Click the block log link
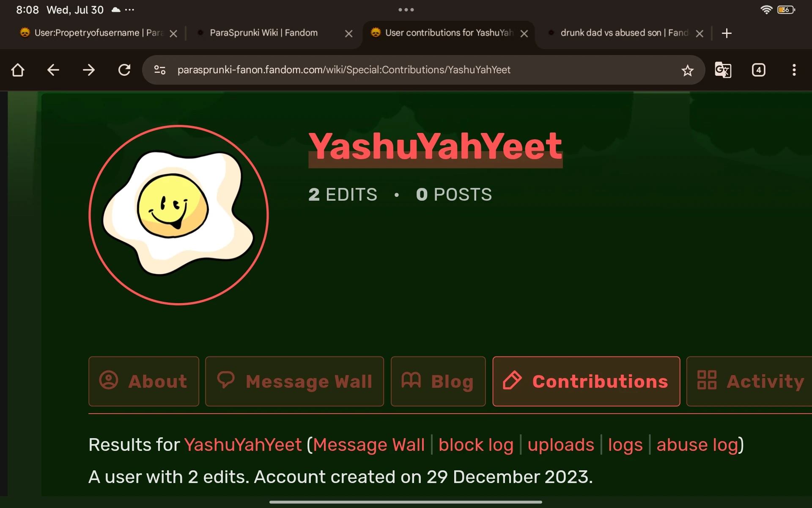The height and width of the screenshot is (508, 812). click(476, 445)
